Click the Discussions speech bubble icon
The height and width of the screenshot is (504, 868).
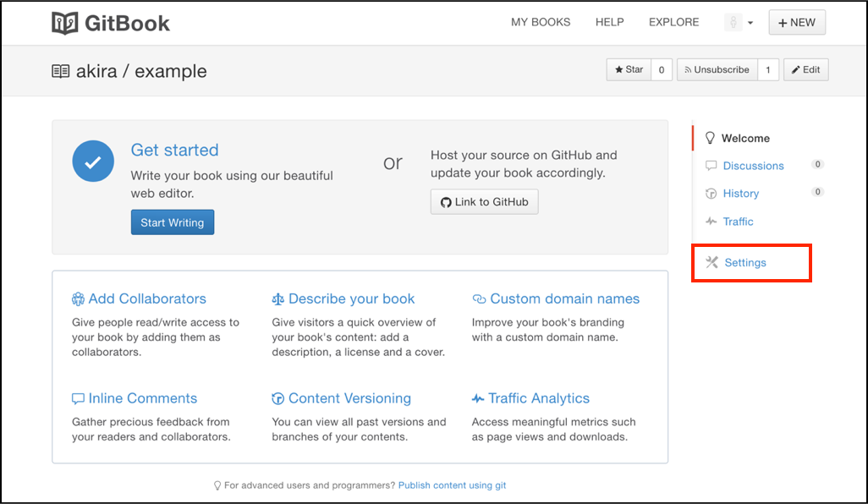[711, 166]
